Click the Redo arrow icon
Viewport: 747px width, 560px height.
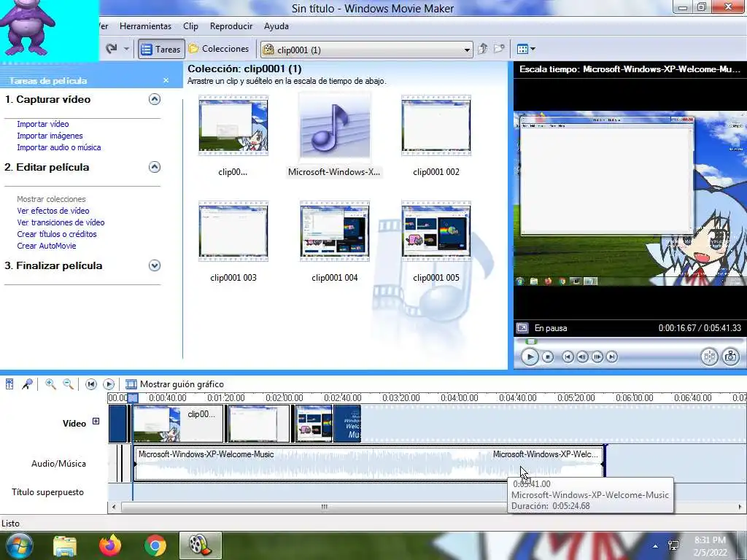(x=112, y=49)
